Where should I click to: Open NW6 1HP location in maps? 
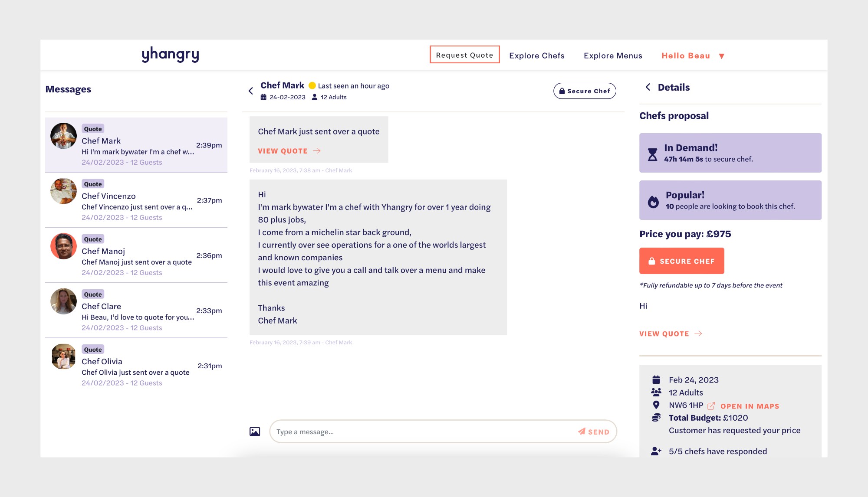pyautogui.click(x=750, y=406)
